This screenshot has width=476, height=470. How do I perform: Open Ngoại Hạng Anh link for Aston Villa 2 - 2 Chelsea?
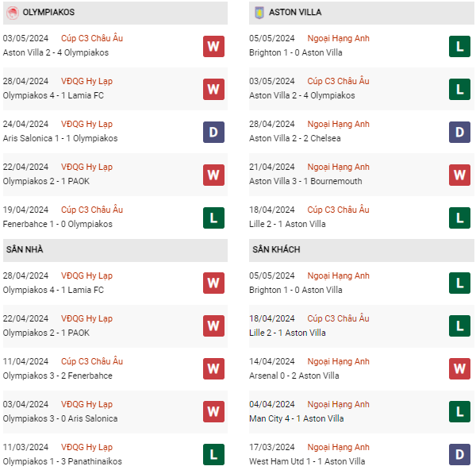click(x=339, y=125)
